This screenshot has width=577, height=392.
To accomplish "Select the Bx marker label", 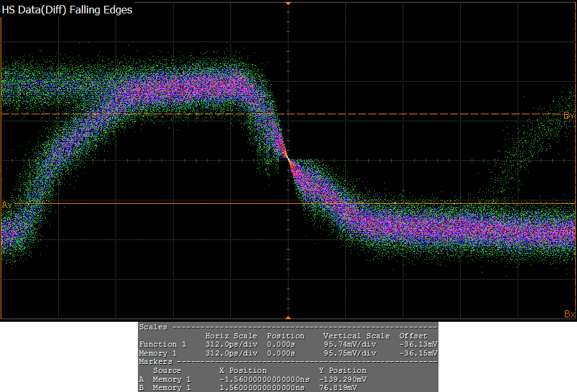I will click(x=569, y=314).
